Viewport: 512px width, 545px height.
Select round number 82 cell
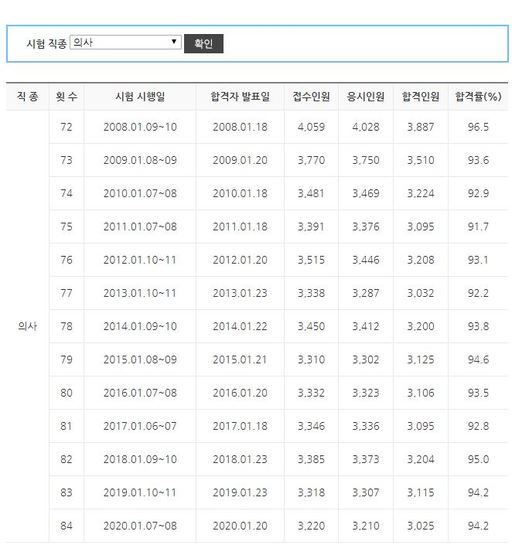pyautogui.click(x=66, y=459)
